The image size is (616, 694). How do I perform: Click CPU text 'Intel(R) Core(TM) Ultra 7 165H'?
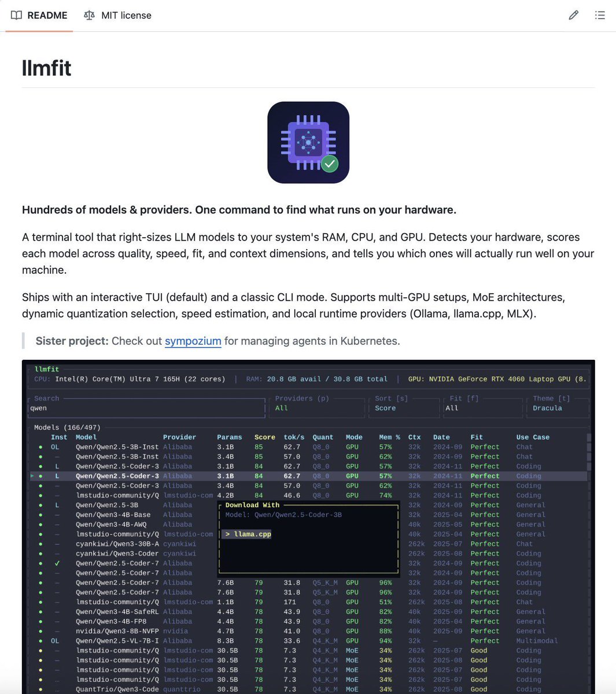(x=118, y=379)
